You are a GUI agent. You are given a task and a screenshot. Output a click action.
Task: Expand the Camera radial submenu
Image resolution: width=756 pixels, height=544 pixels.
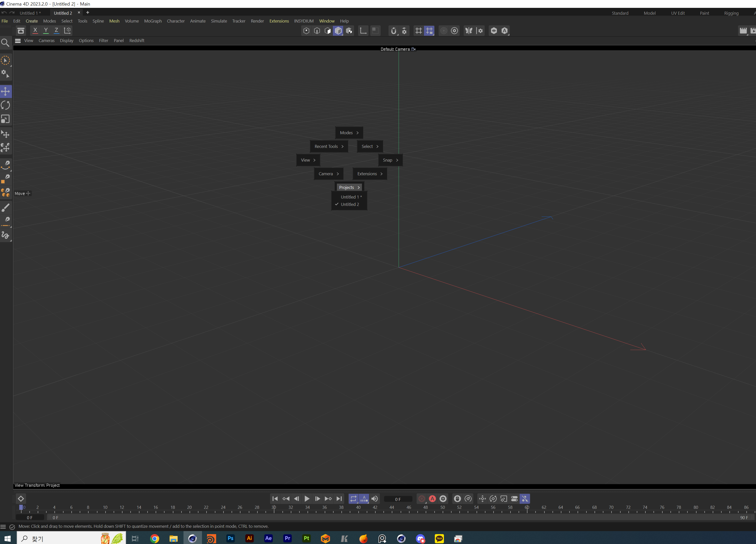pos(328,174)
